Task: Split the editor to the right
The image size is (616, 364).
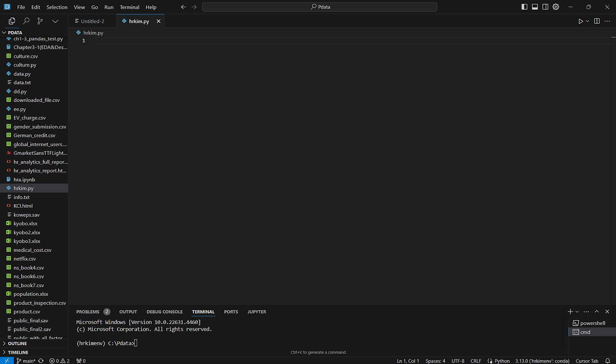Action: click(597, 21)
